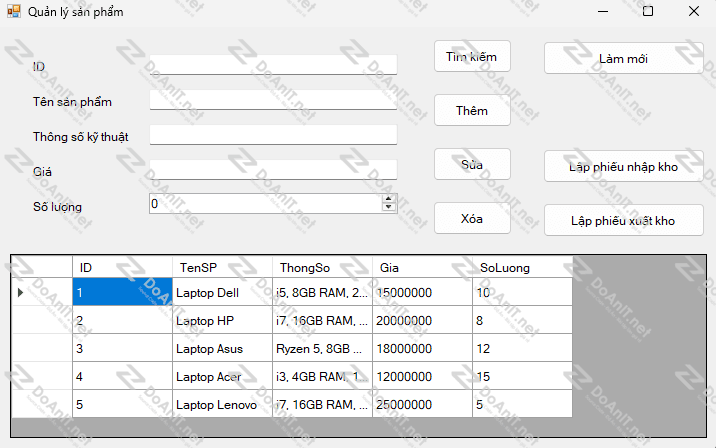Click the Tìm kiếm search button

472,57
